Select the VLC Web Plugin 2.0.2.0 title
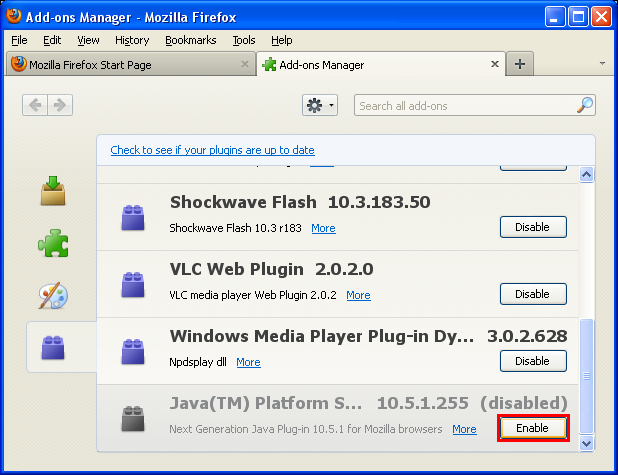This screenshot has height=475, width=618. coord(272,269)
